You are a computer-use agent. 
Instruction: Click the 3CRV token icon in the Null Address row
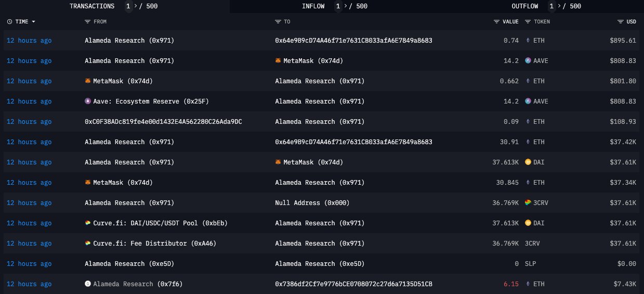(x=529, y=203)
